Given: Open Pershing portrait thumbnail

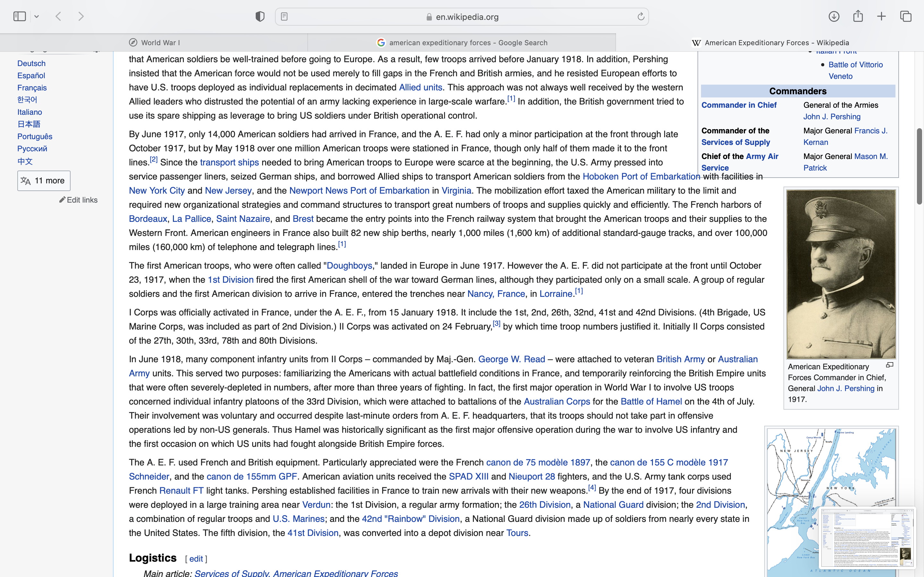Looking at the screenshot, I should tap(841, 274).
